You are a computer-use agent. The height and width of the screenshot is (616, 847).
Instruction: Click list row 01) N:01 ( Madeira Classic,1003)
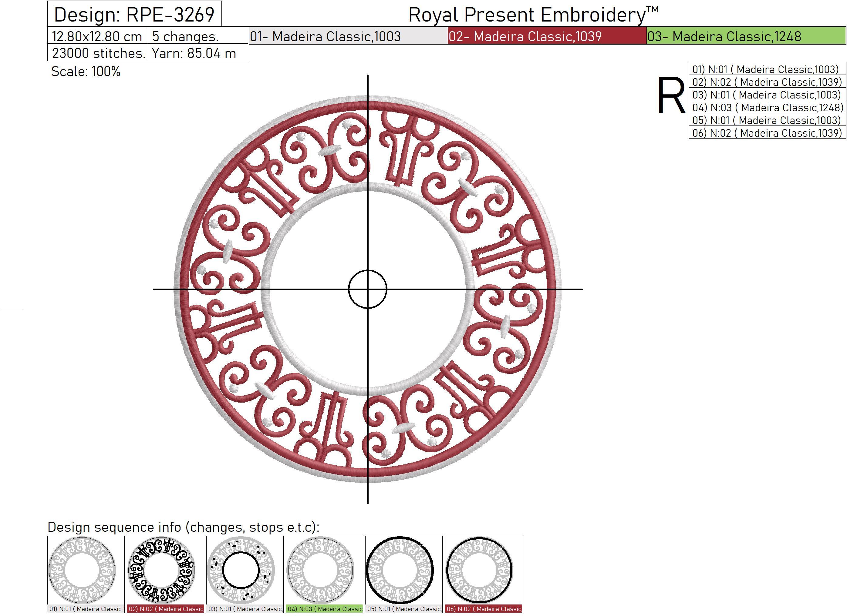[768, 69]
